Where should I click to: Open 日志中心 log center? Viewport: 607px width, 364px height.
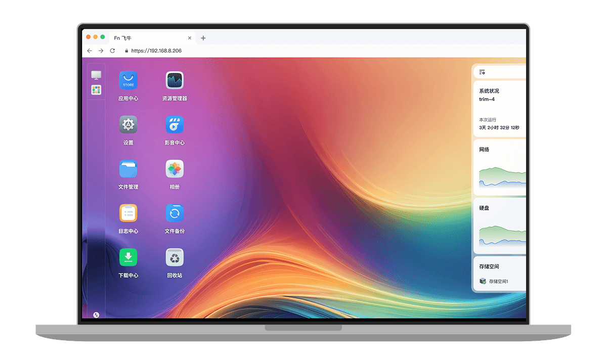[x=128, y=213]
